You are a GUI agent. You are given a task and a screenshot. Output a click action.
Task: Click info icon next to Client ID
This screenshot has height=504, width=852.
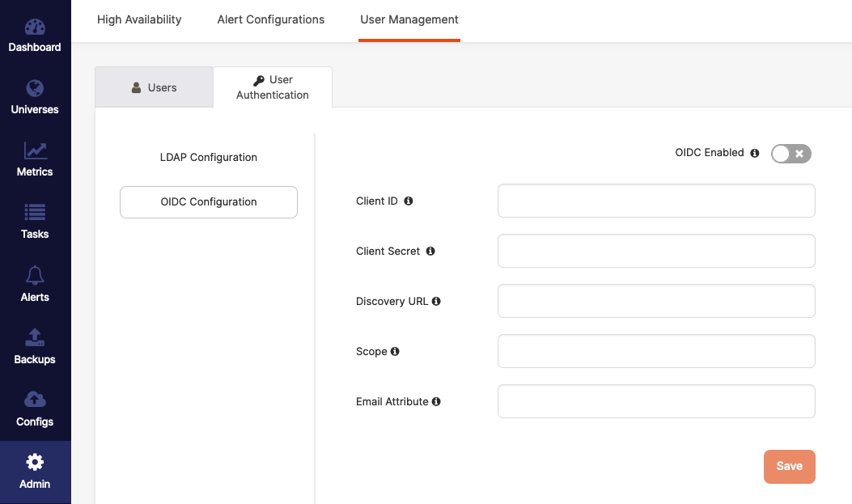(409, 201)
